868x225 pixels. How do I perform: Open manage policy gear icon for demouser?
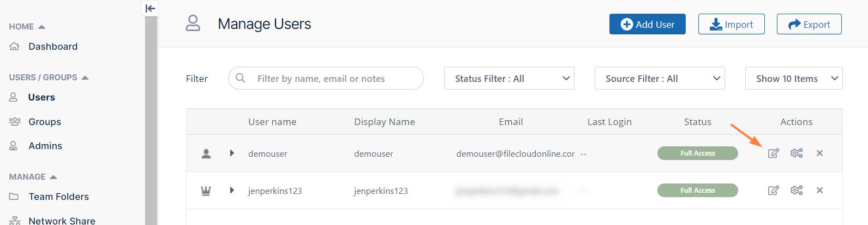(797, 153)
